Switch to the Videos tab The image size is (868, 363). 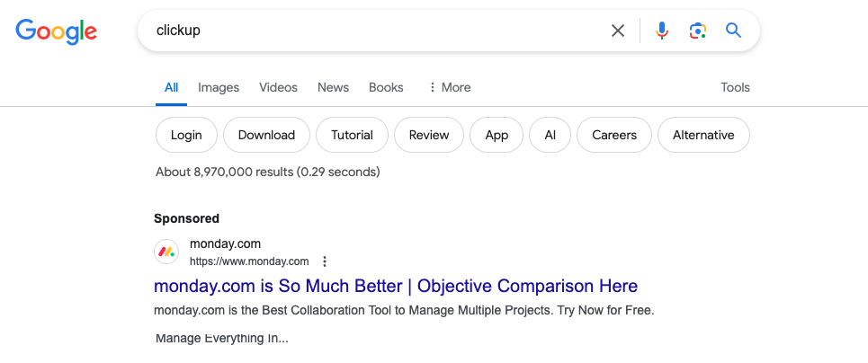(x=279, y=87)
